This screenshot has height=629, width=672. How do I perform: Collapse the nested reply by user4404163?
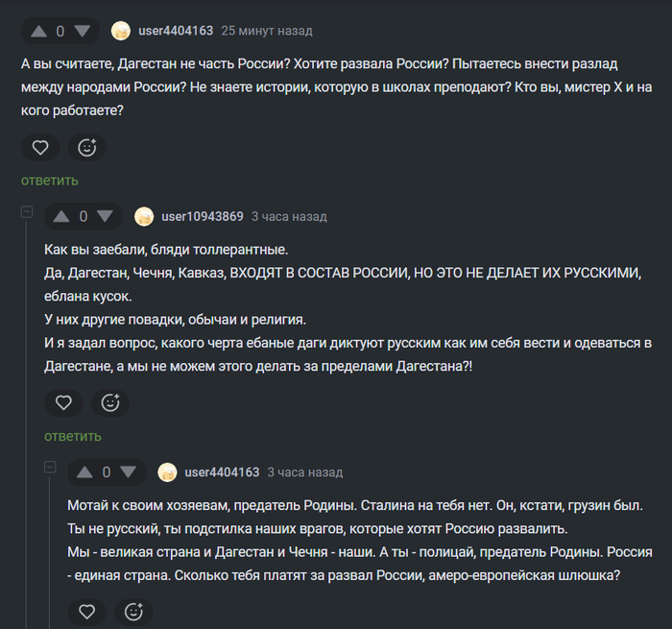tap(50, 468)
